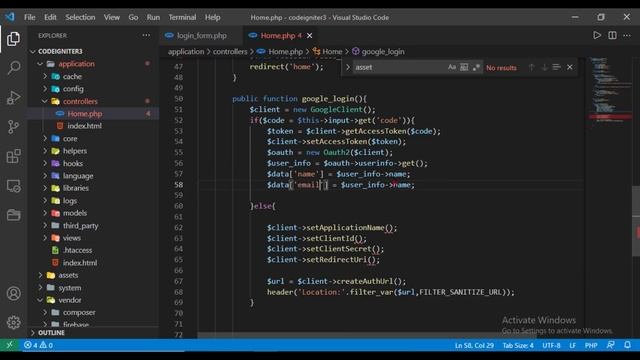
Task: Click the 'controllers' breadcrumb
Action: [x=230, y=51]
